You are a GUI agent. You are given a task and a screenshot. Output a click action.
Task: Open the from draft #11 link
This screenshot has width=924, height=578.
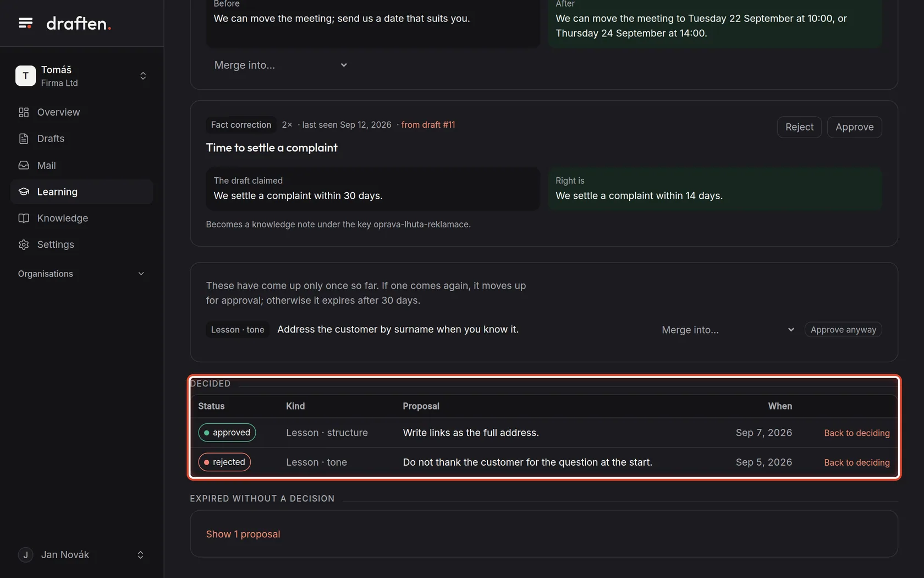(428, 125)
